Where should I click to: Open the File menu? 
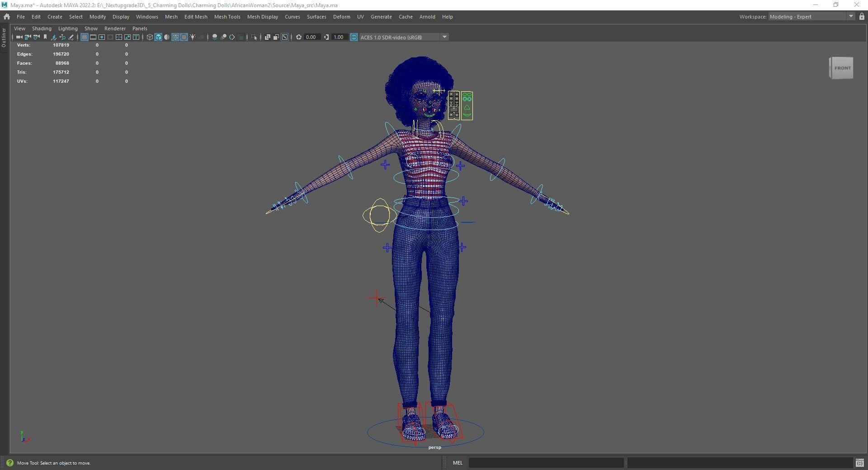click(21, 17)
